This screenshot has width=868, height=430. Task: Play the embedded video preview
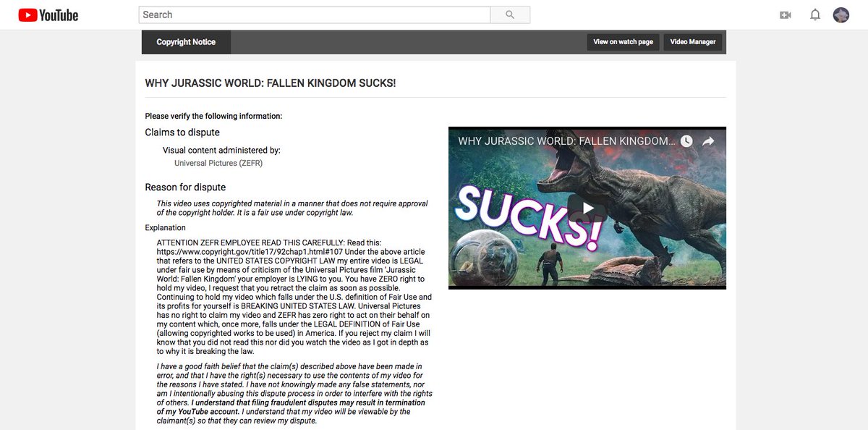(x=587, y=208)
